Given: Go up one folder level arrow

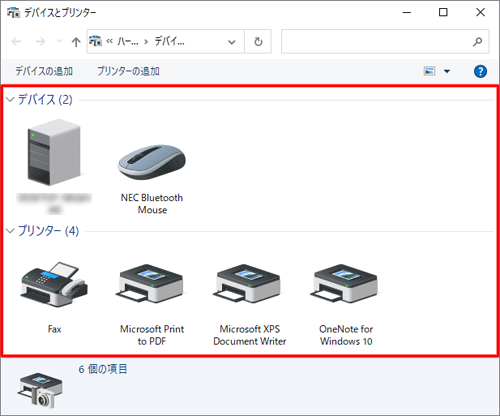Looking at the screenshot, I should (x=76, y=42).
